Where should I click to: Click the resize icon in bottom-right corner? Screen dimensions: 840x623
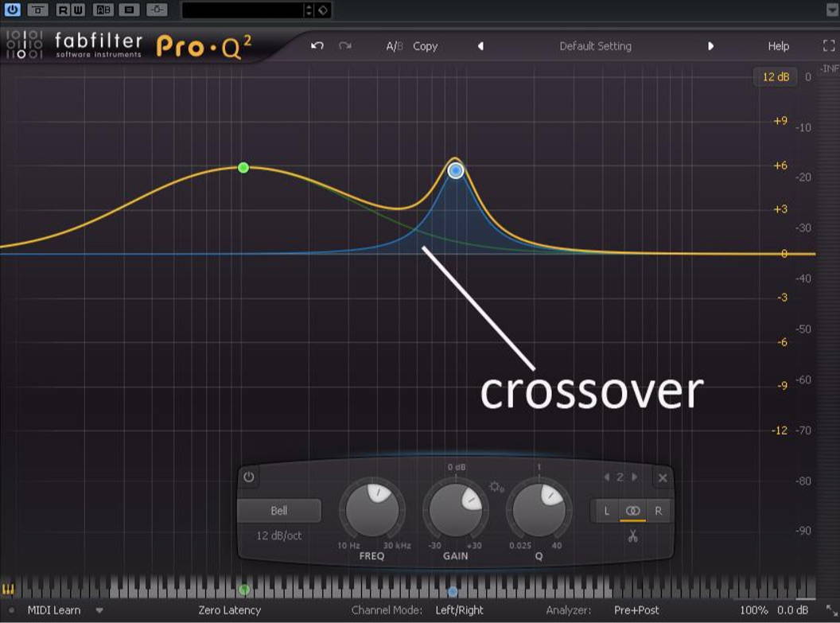pyautogui.click(x=831, y=610)
